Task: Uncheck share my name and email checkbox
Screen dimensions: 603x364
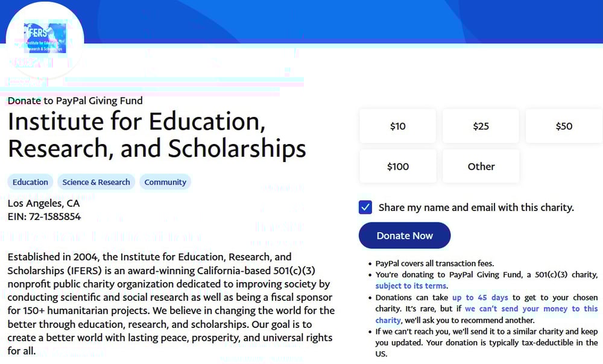Action: click(365, 207)
